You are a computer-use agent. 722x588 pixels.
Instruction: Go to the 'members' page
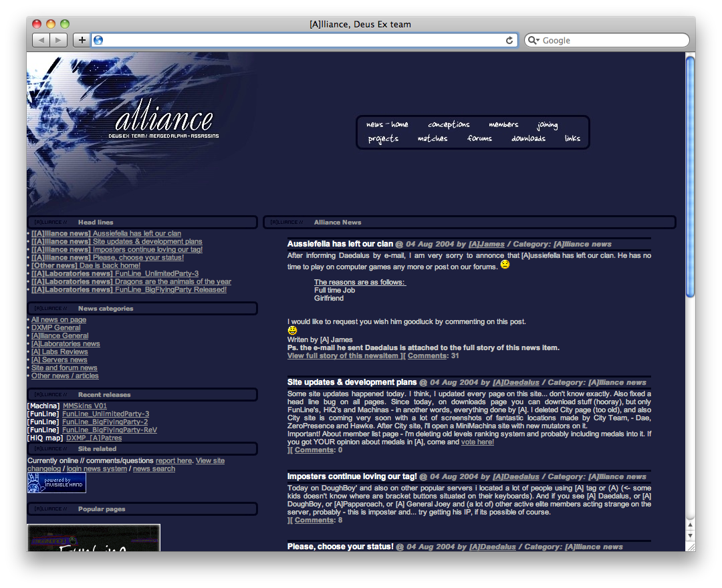[x=503, y=124]
